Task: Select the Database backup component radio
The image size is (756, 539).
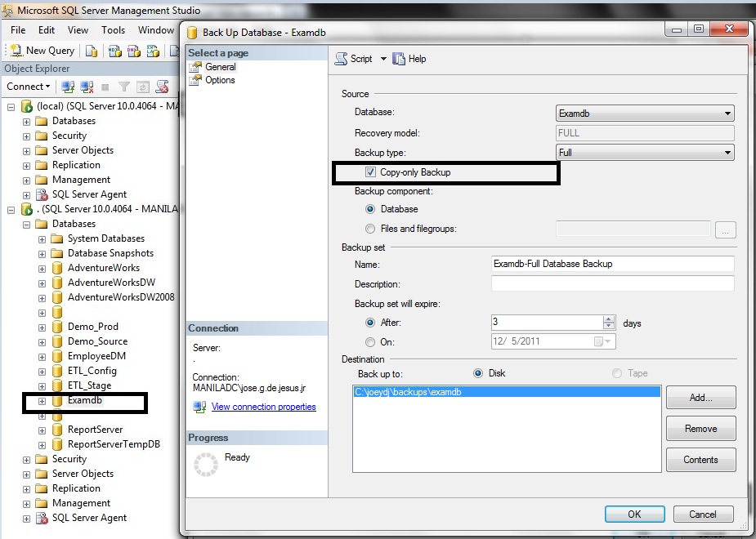Action: tap(369, 209)
